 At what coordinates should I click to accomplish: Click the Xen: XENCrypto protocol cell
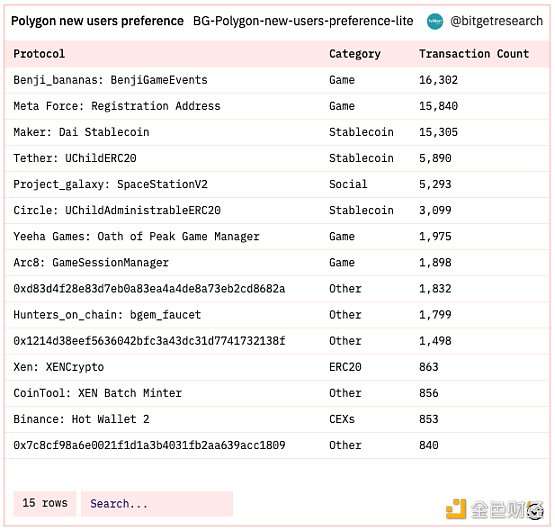(x=59, y=367)
